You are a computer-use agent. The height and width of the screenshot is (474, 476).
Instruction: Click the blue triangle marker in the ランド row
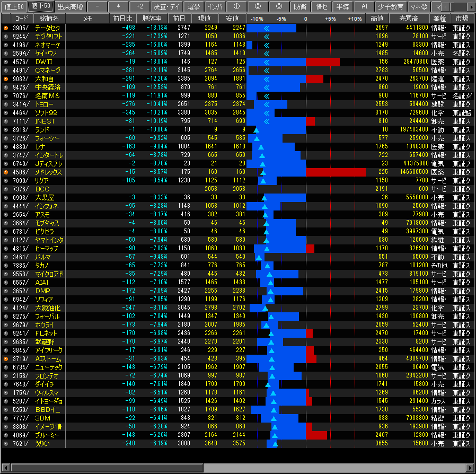click(256, 129)
